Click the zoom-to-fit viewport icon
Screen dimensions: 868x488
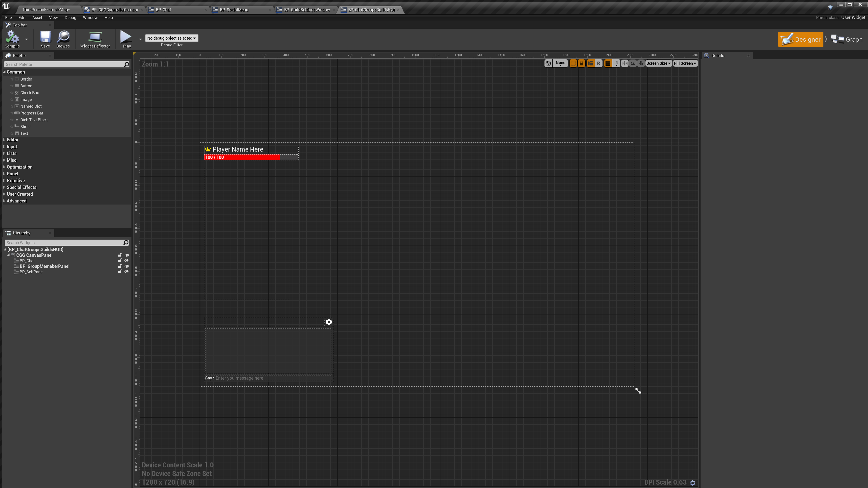[x=624, y=63]
